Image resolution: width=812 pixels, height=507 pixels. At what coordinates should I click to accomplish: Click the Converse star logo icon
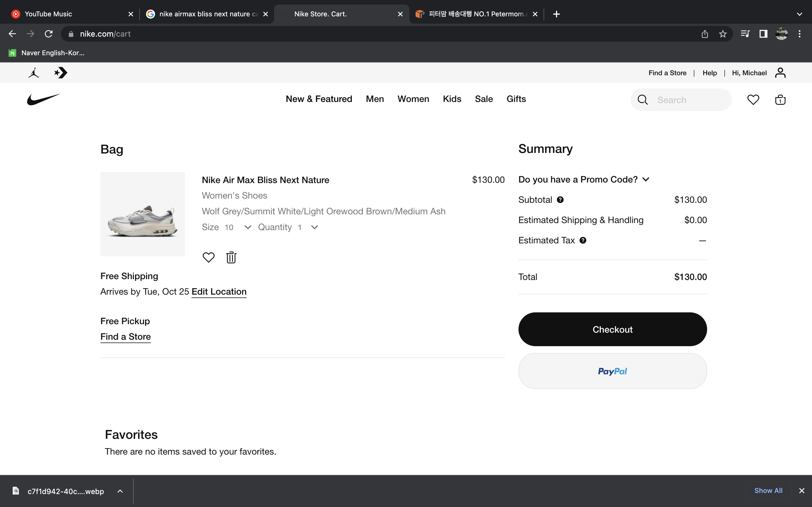click(x=61, y=73)
